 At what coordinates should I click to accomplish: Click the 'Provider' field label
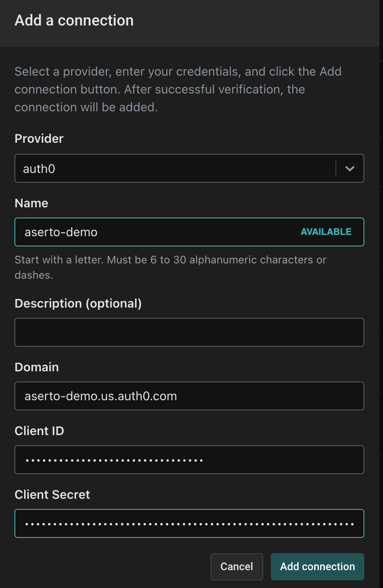tap(39, 139)
